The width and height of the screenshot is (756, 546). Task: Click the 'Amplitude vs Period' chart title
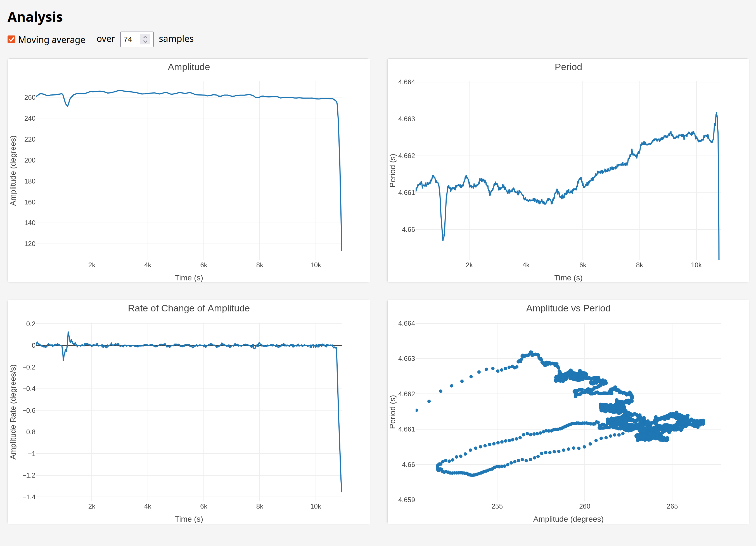tap(568, 308)
